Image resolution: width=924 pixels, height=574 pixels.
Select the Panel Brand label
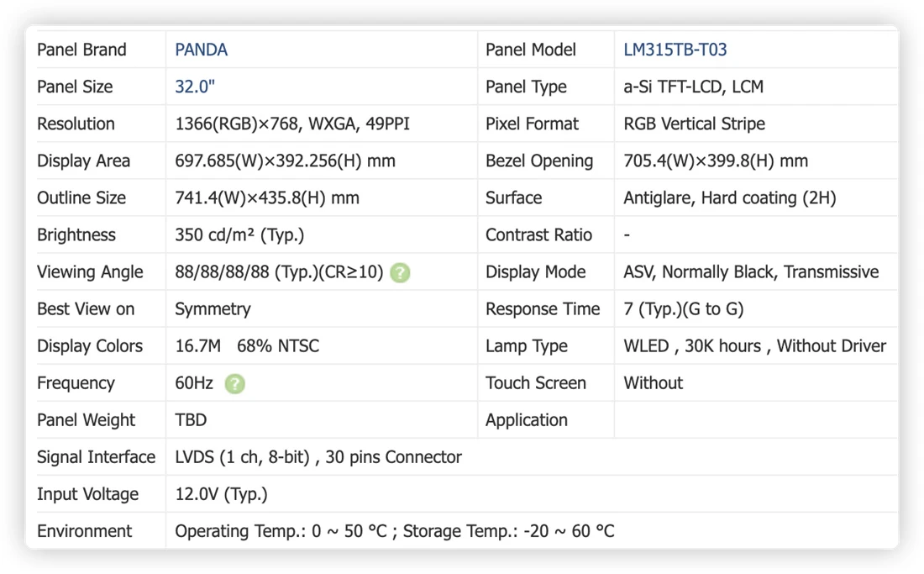[x=81, y=50]
